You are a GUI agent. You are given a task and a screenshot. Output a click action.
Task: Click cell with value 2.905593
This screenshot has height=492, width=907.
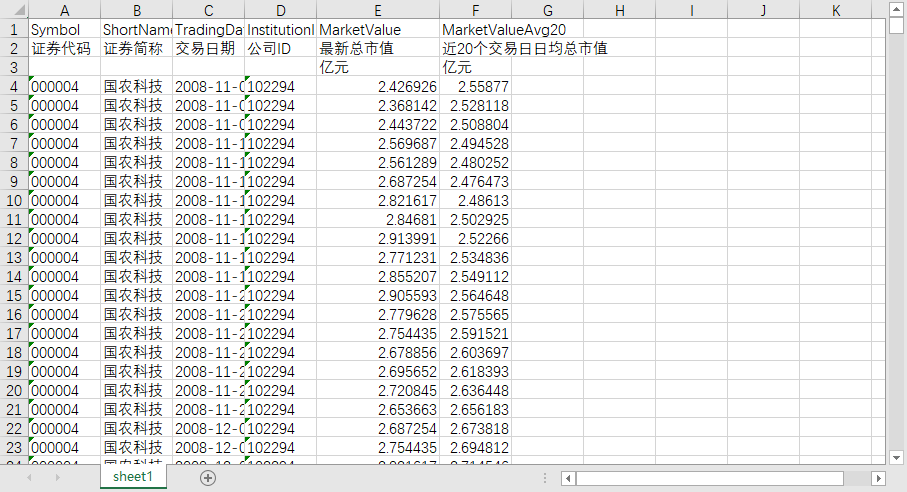(x=378, y=296)
